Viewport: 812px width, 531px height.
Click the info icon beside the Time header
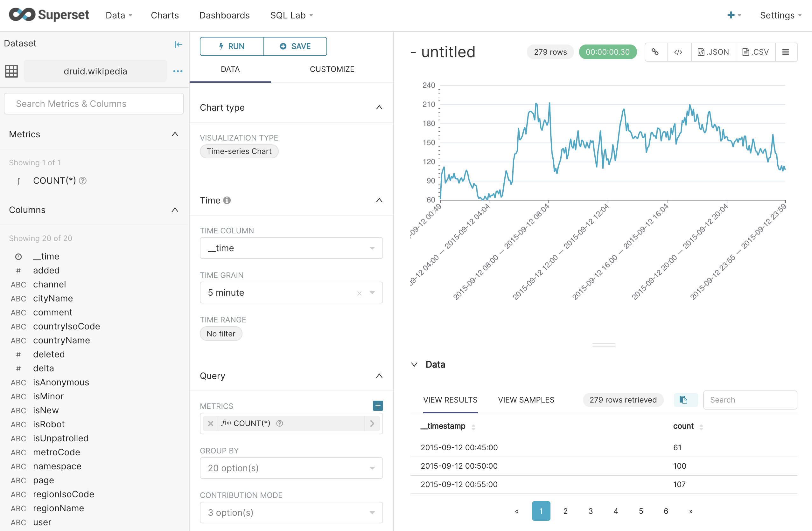click(x=227, y=200)
